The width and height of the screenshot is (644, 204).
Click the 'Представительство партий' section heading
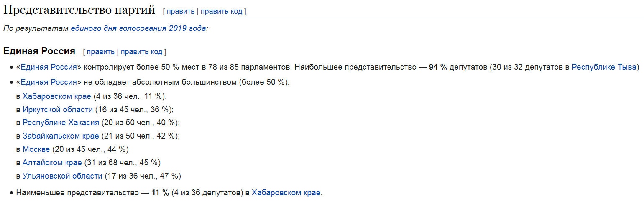click(79, 10)
